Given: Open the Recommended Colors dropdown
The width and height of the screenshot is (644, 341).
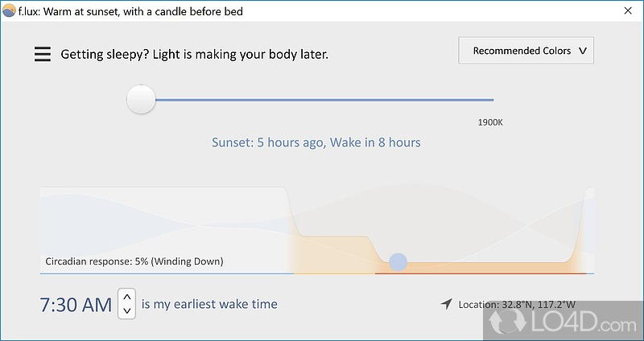Looking at the screenshot, I should pyautogui.click(x=526, y=51).
